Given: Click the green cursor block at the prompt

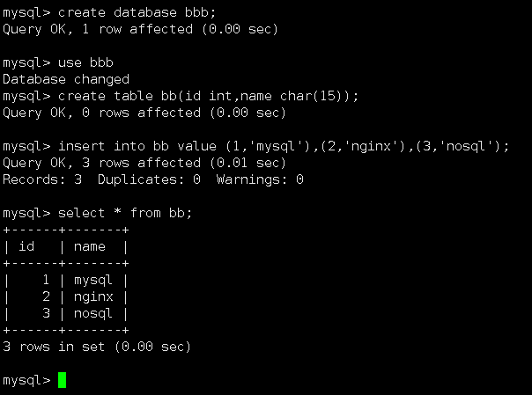Looking at the screenshot, I should (x=63, y=380).
